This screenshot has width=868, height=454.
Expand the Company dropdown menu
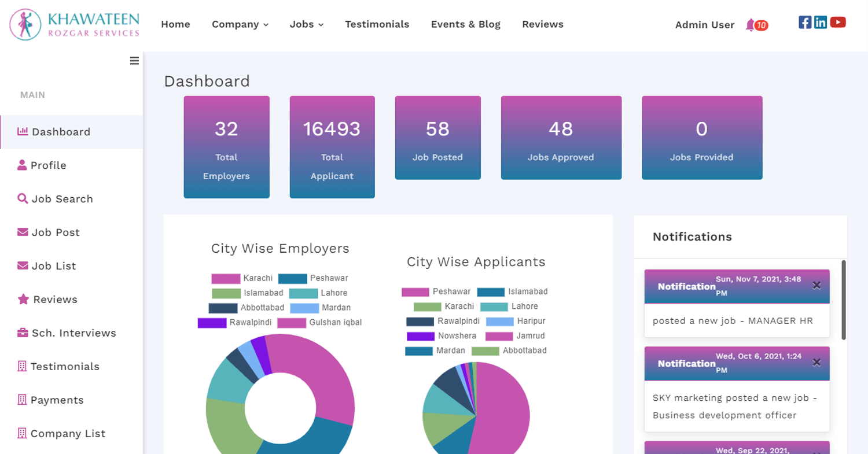tap(240, 24)
